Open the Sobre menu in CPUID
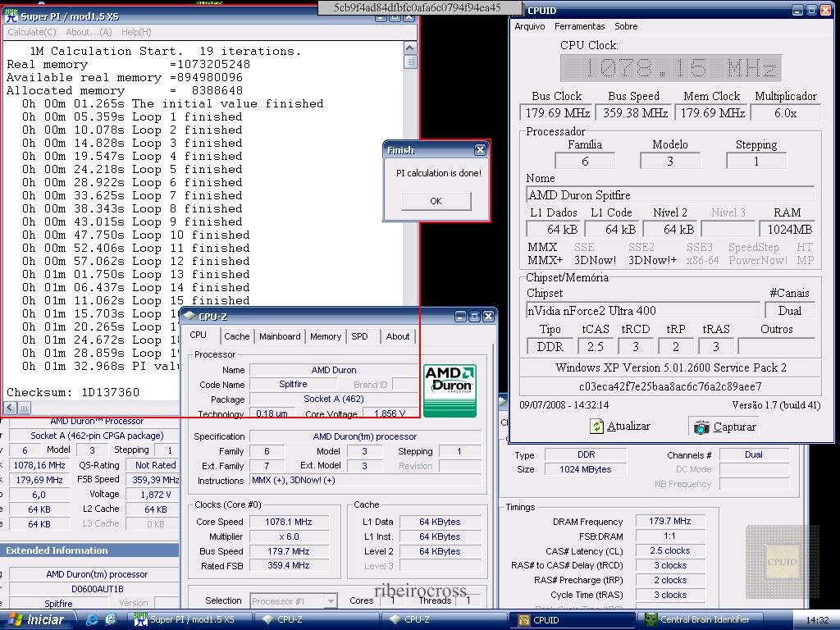 click(x=626, y=26)
